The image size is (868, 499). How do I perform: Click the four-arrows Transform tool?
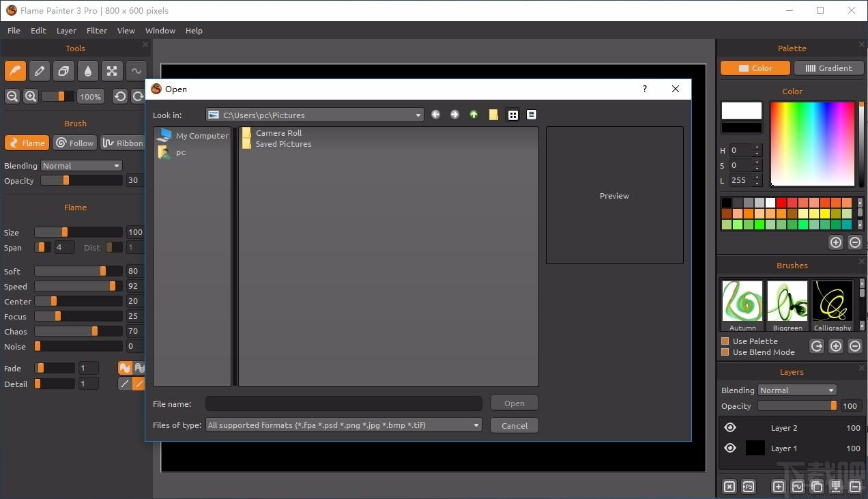pyautogui.click(x=112, y=71)
